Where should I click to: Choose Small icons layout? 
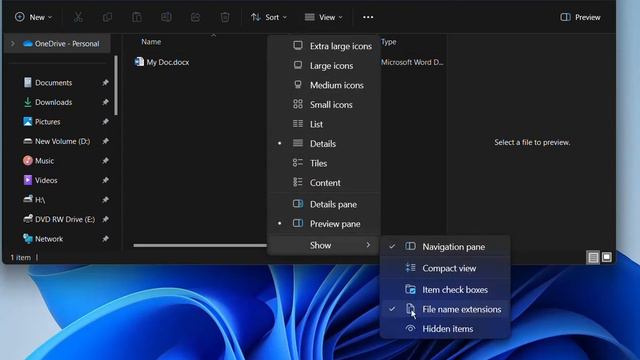click(324, 104)
